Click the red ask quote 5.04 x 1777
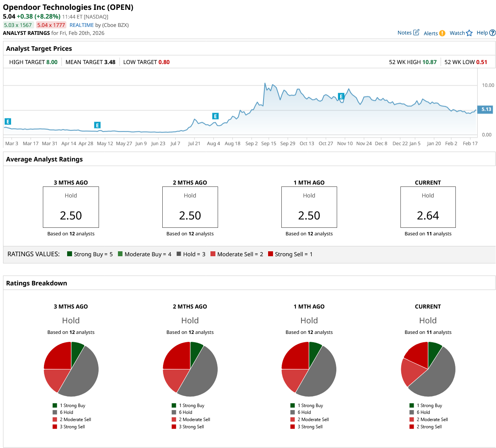Image resolution: width=496 pixels, height=448 pixels. pos(51,25)
